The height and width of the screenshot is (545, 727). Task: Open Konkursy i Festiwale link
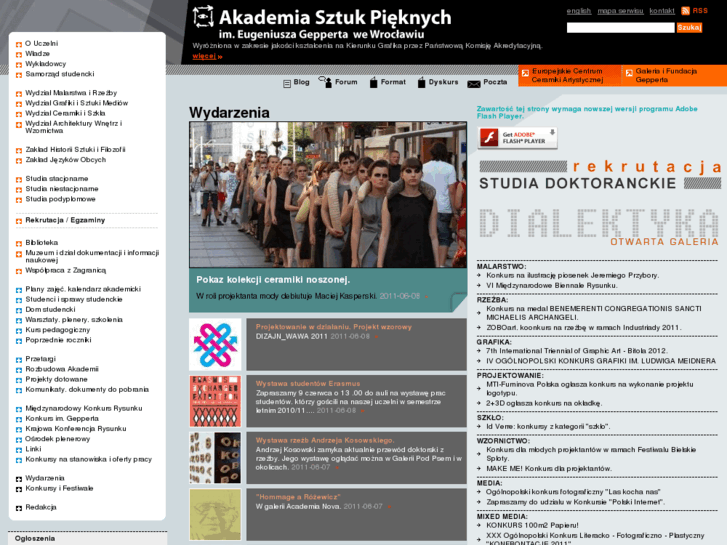point(59,488)
